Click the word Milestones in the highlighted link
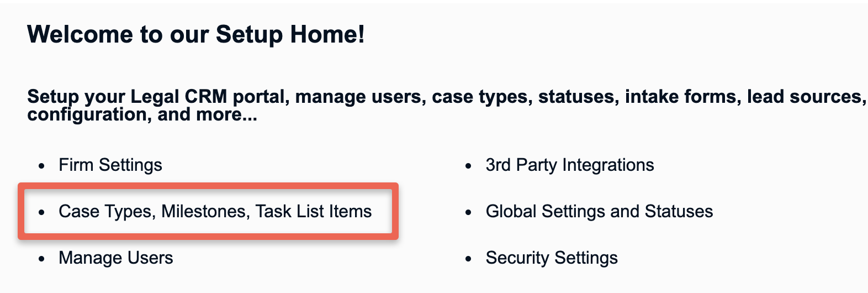 click(204, 211)
